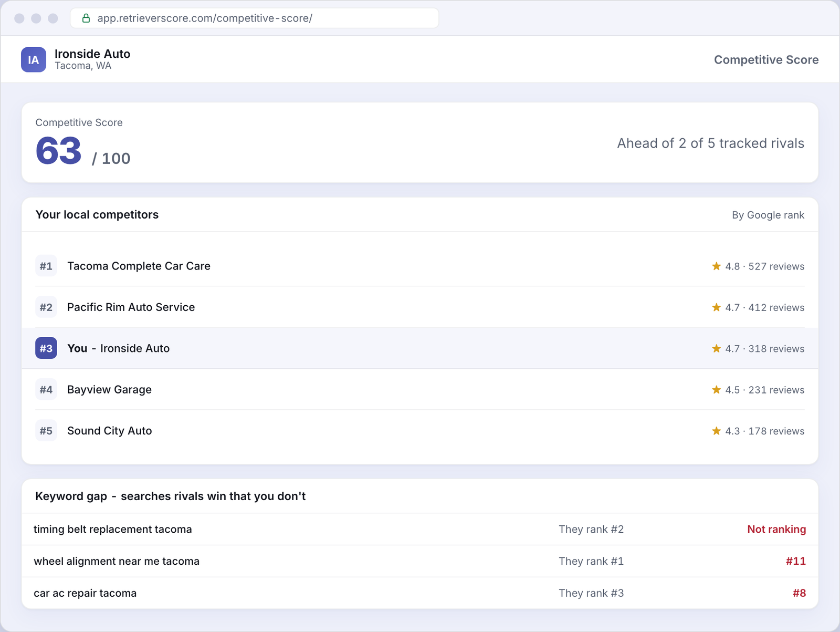Open Bayview Garage competitor entry
Screen dimensions: 840x632
click(109, 389)
